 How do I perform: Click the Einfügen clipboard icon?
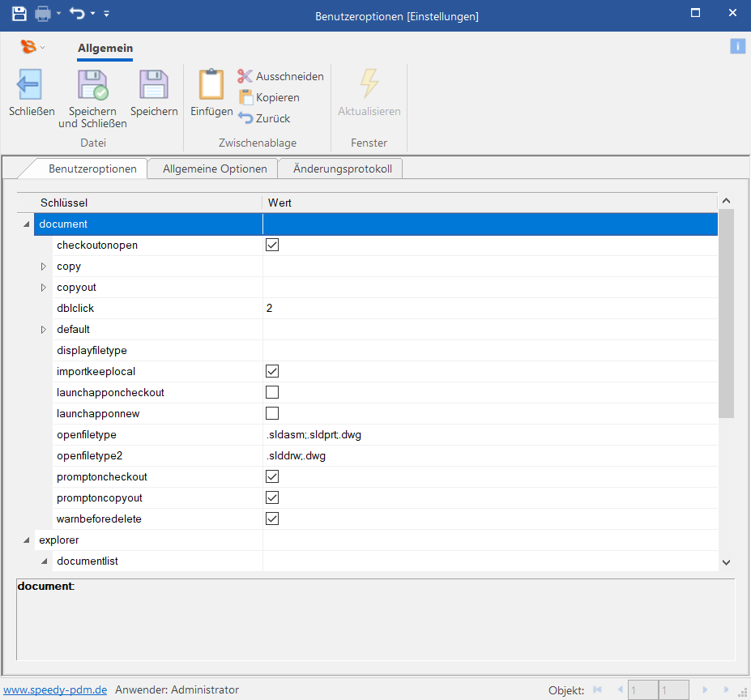[211, 84]
